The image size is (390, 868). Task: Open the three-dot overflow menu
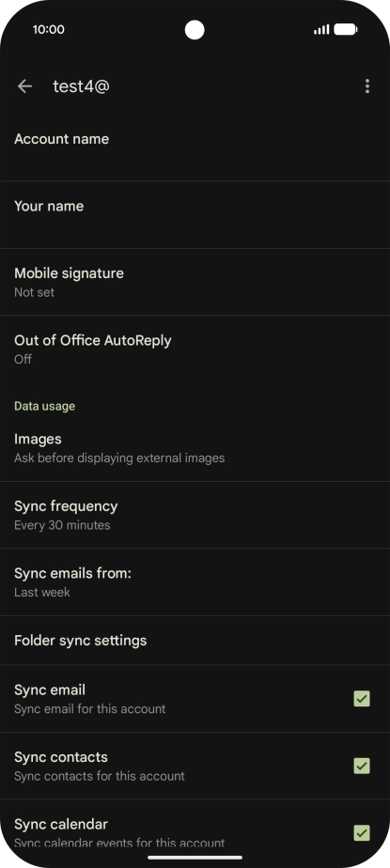pyautogui.click(x=367, y=86)
